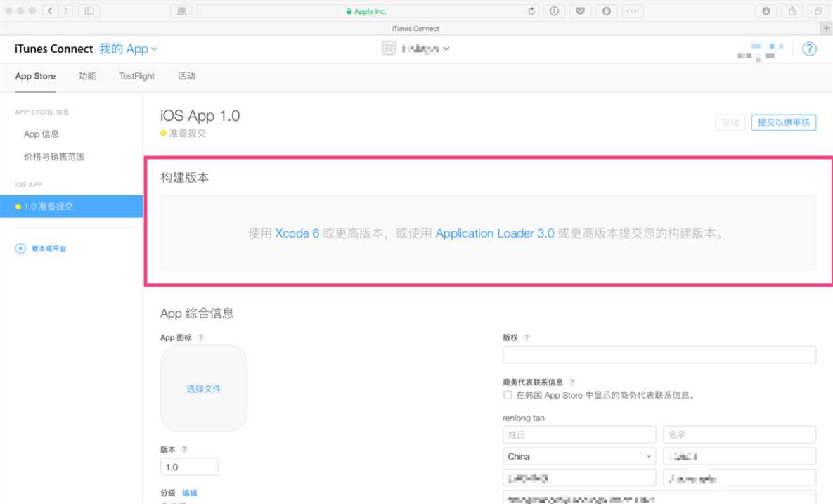The width and height of the screenshot is (833, 504).
Task: Click the iTunes Connect logo text
Action: (53, 49)
